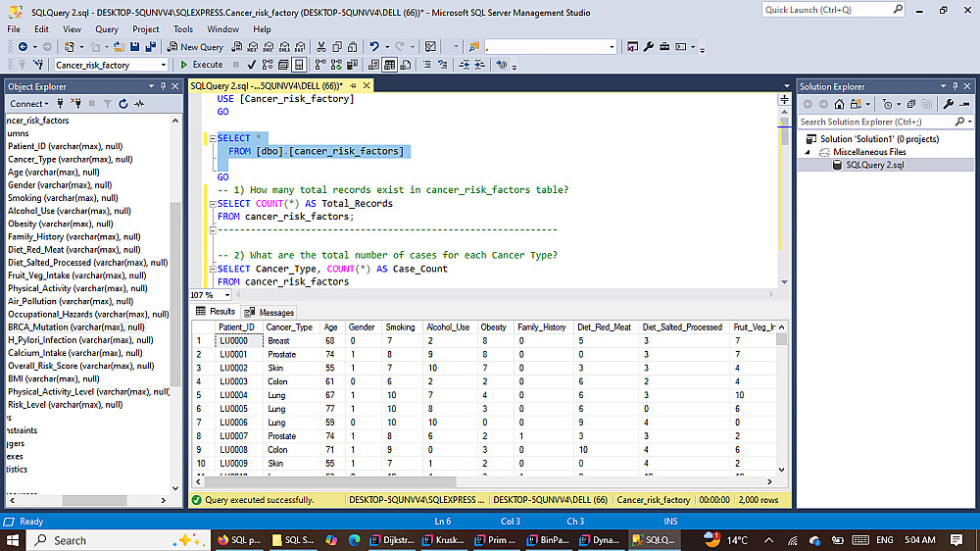Click Collapse All in Solution Explorer
Viewport: 980px width, 551px height.
[x=910, y=104]
